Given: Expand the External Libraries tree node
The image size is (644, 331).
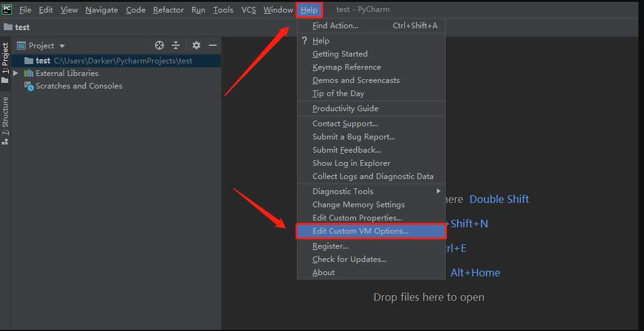Looking at the screenshot, I should point(16,73).
